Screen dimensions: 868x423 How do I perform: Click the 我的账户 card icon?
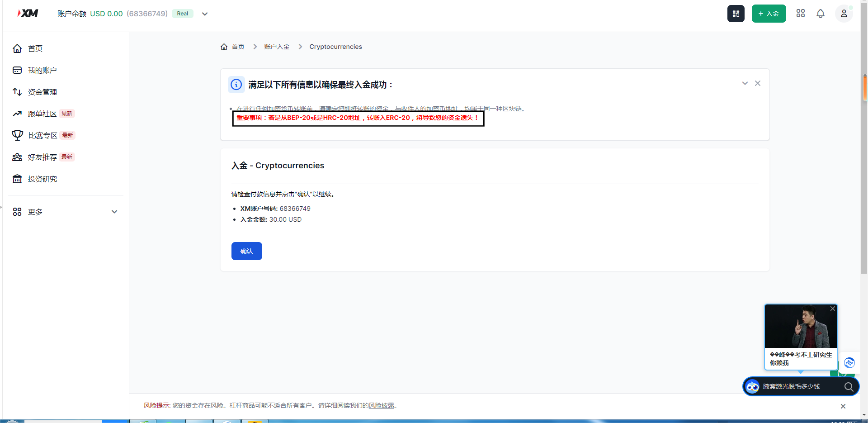(x=17, y=70)
